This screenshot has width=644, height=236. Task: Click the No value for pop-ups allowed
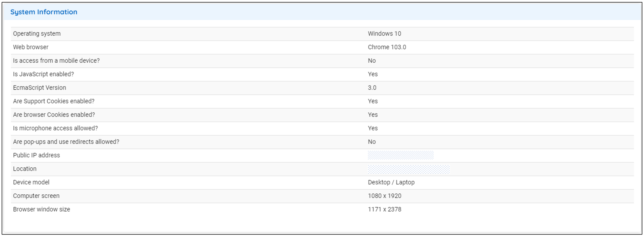(372, 142)
